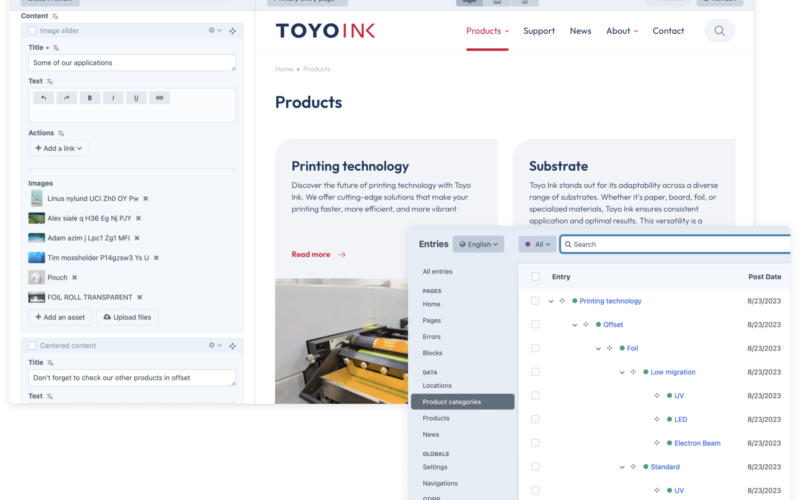Image resolution: width=800 pixels, height=500 pixels.
Task: Follow the Read more link
Action: coord(311,255)
